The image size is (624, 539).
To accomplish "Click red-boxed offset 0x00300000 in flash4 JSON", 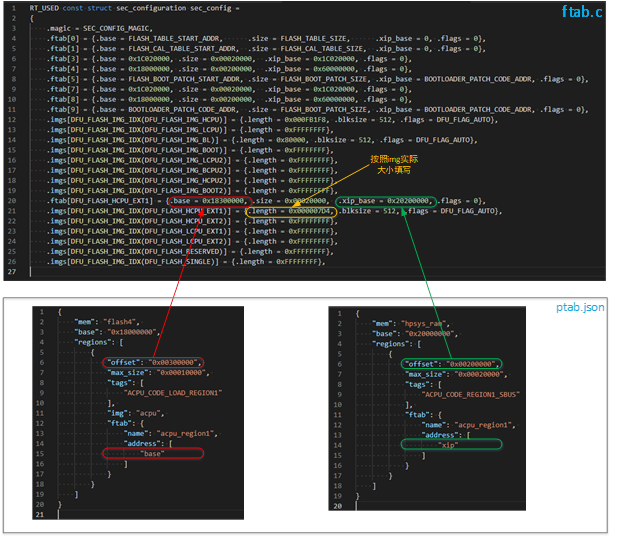I will click(x=154, y=362).
